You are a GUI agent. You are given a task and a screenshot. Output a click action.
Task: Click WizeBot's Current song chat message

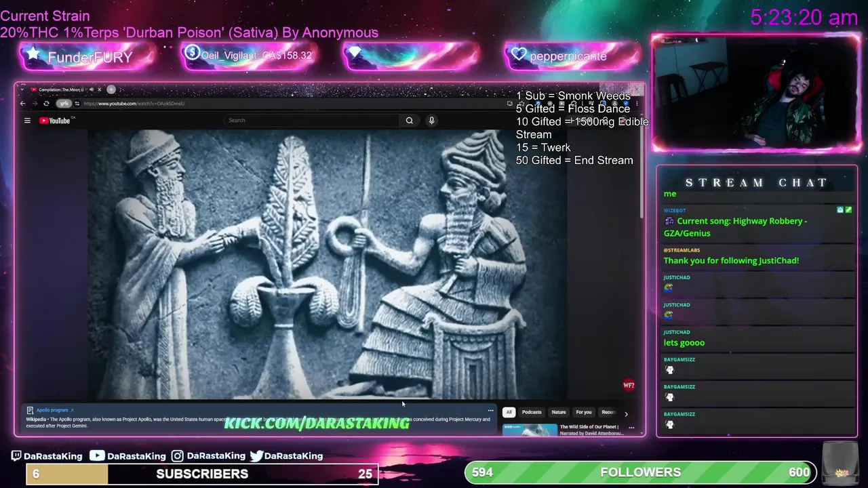pos(735,227)
